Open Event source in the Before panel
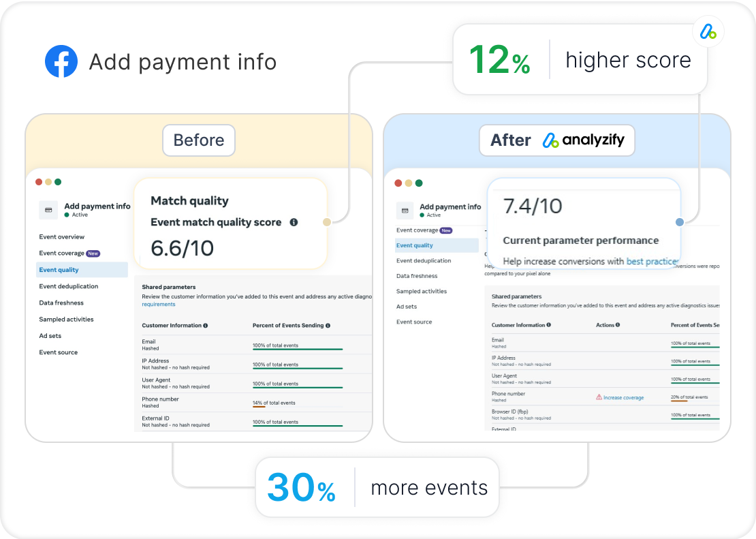The width and height of the screenshot is (756, 539). 59,352
